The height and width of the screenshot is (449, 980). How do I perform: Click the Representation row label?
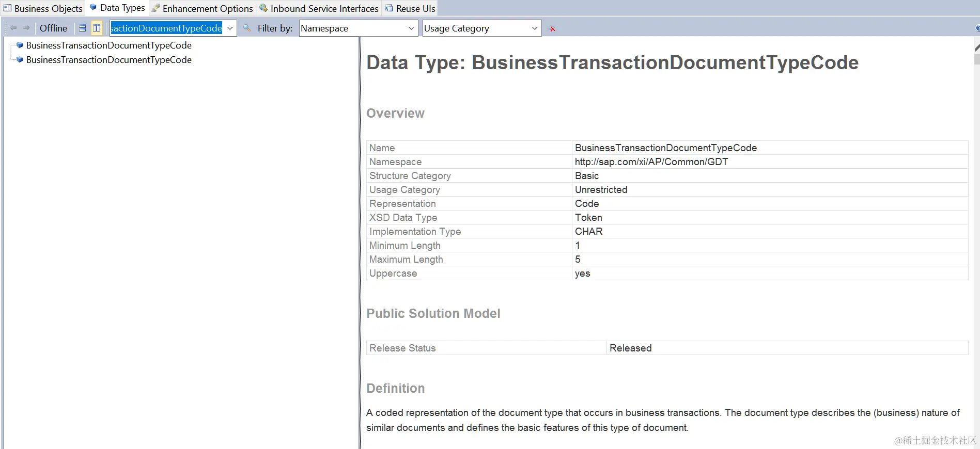click(402, 203)
